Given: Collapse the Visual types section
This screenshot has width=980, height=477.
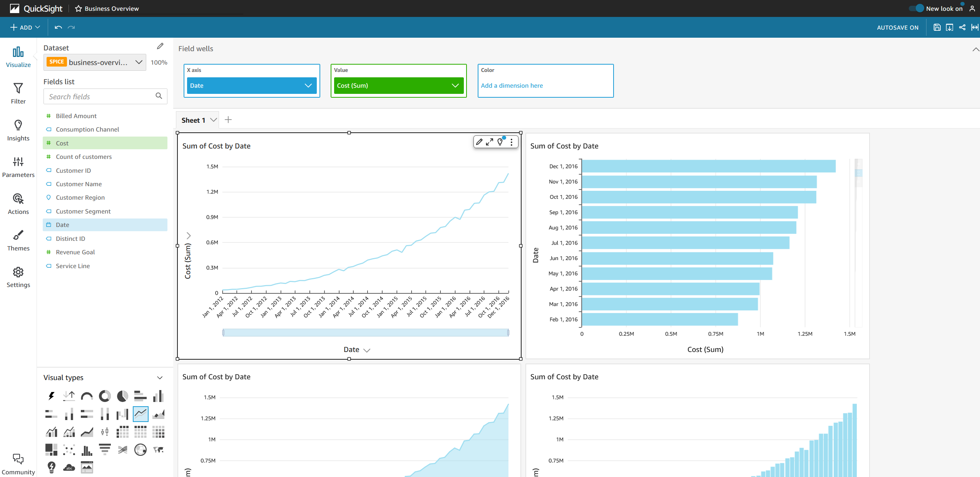Looking at the screenshot, I should click(x=160, y=378).
